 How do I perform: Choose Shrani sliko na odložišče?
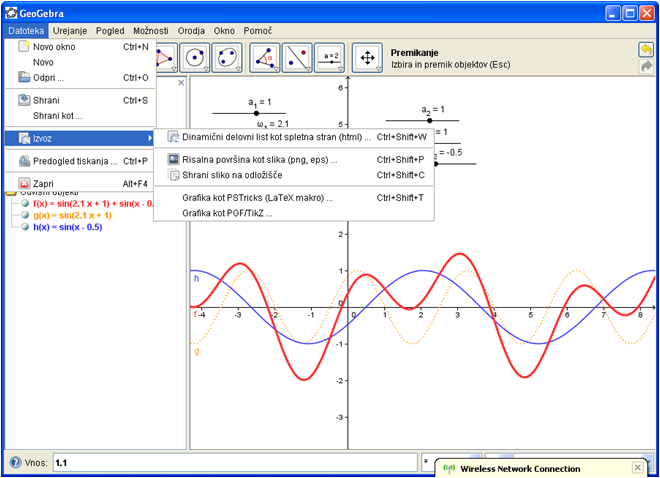click(294, 175)
